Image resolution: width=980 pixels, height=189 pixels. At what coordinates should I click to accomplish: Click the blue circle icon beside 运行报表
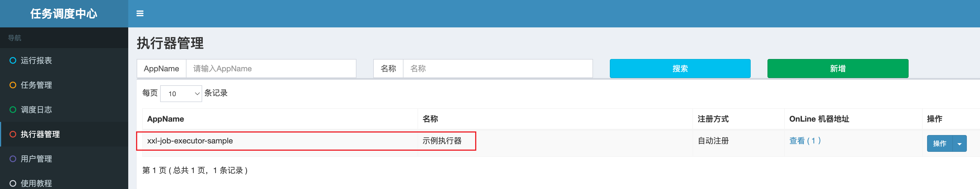[13, 60]
